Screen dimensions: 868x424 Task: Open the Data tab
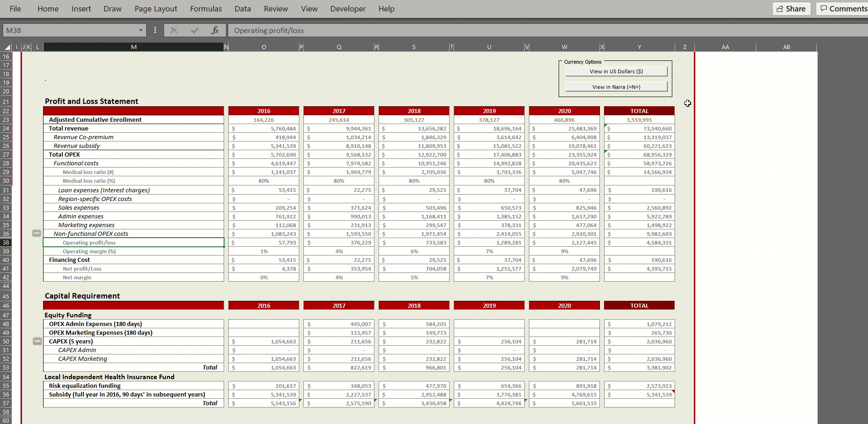(x=242, y=9)
